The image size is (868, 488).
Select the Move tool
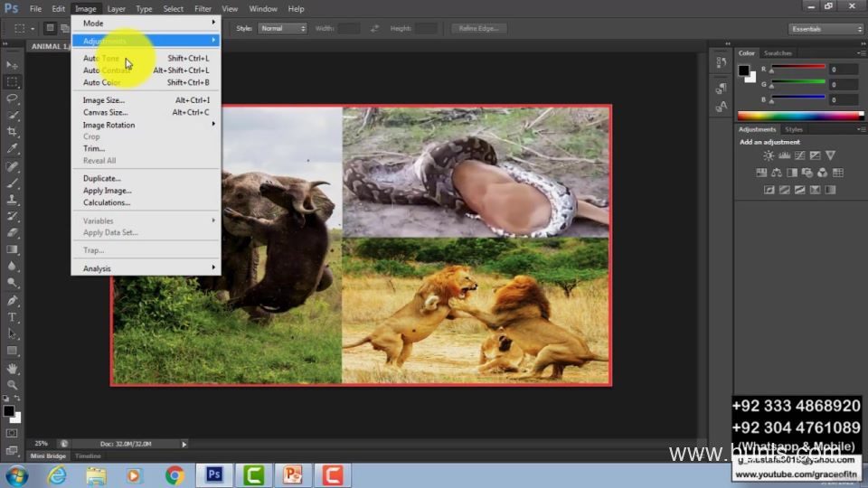coord(12,65)
